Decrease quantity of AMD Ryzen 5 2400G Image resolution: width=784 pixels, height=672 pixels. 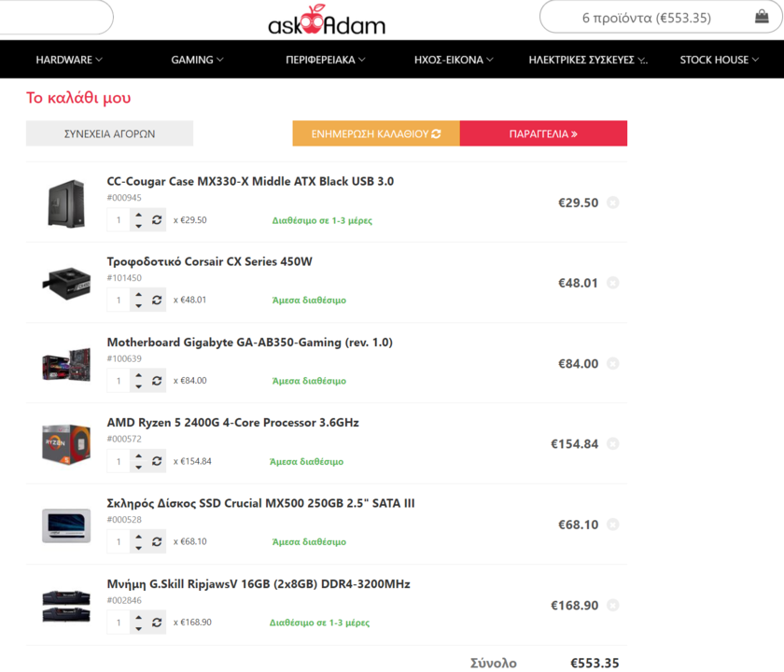pyautogui.click(x=138, y=467)
